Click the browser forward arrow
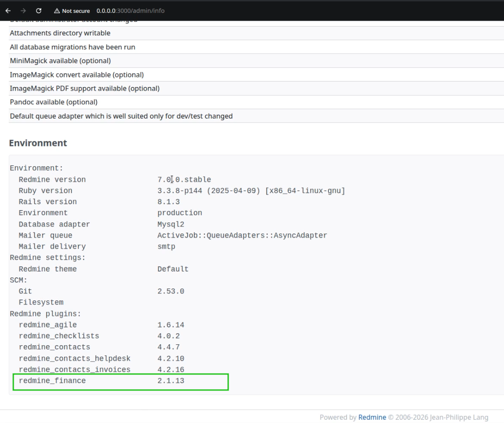 pos(23,11)
